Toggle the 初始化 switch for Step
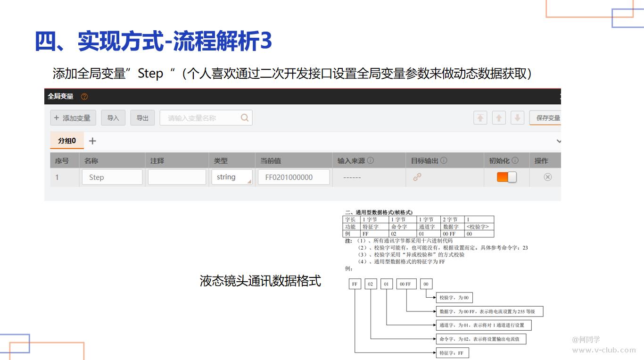644x360 pixels. [506, 177]
